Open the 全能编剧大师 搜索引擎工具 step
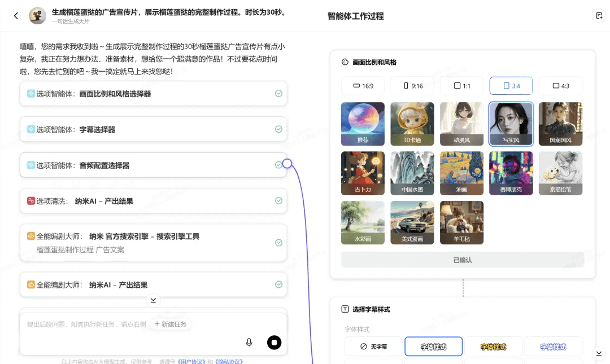610x364 pixels. tap(152, 243)
